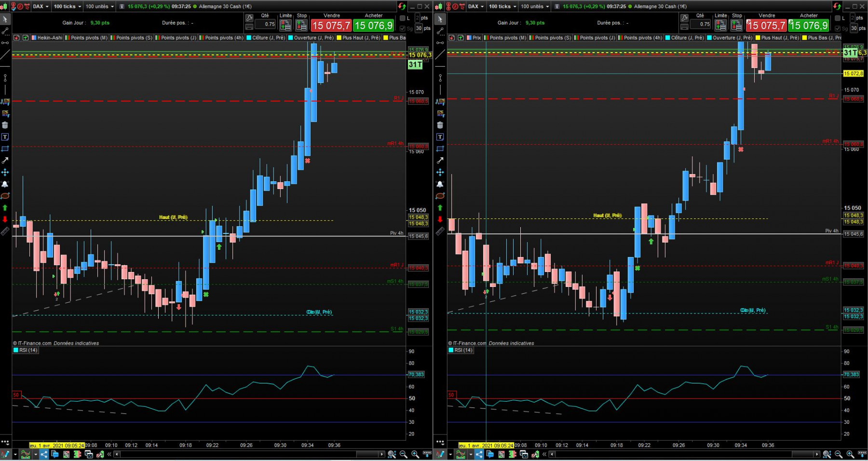868x461 pixels.
Task: Click the green Acheter price button in right chart
Action: (x=809, y=26)
